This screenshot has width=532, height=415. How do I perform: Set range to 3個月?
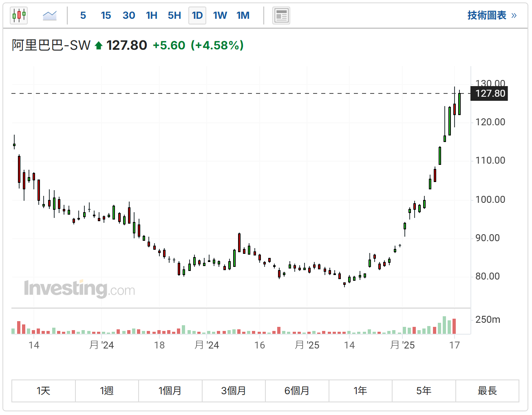point(234,391)
